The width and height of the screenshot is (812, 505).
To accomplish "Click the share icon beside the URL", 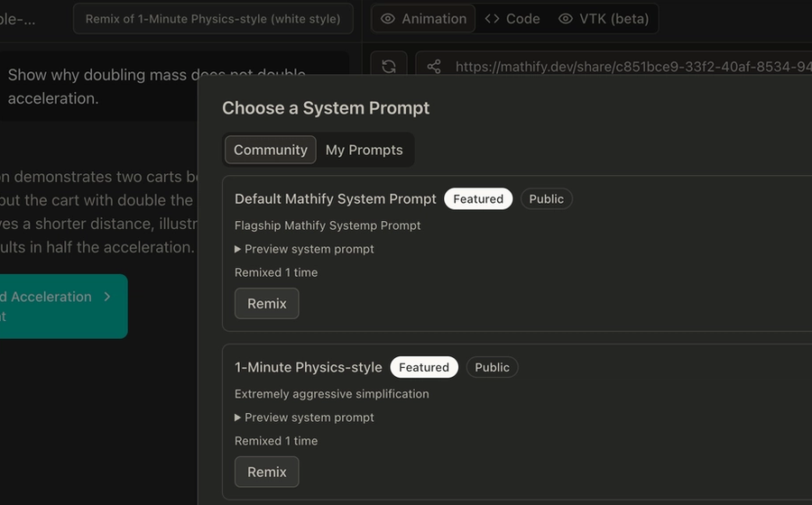I will (434, 66).
